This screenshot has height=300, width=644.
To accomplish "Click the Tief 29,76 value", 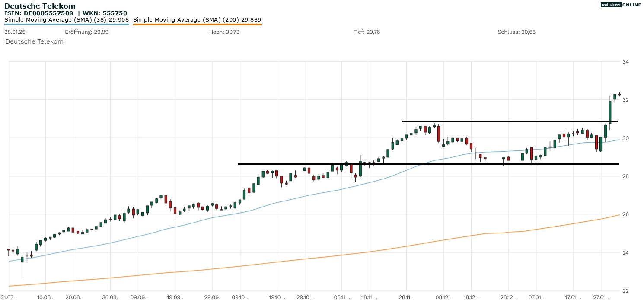I will point(367,32).
